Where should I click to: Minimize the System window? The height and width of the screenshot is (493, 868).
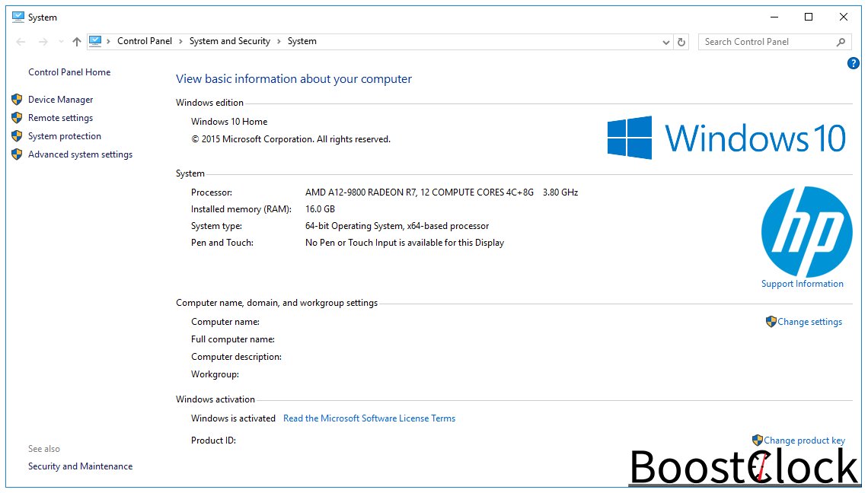[x=774, y=17]
